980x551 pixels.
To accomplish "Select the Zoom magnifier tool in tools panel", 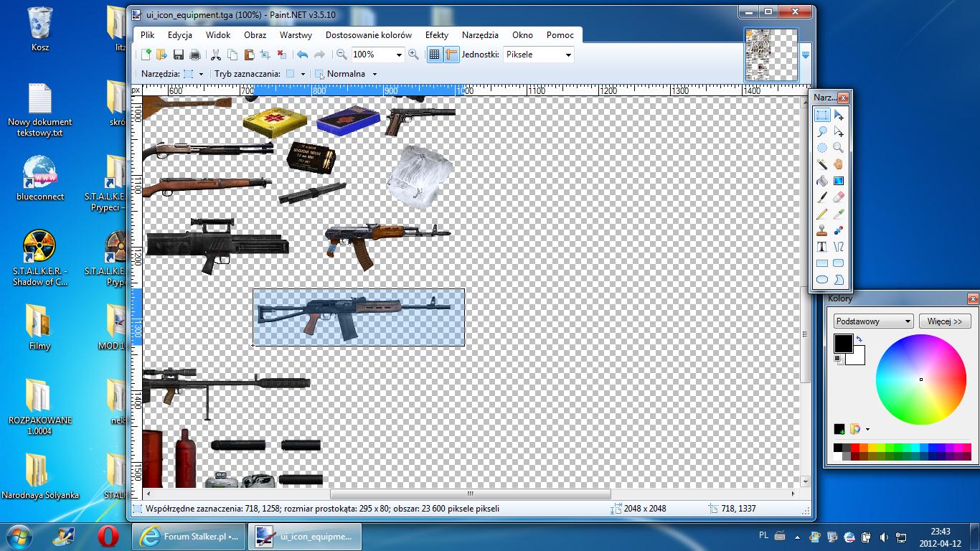I will click(839, 149).
